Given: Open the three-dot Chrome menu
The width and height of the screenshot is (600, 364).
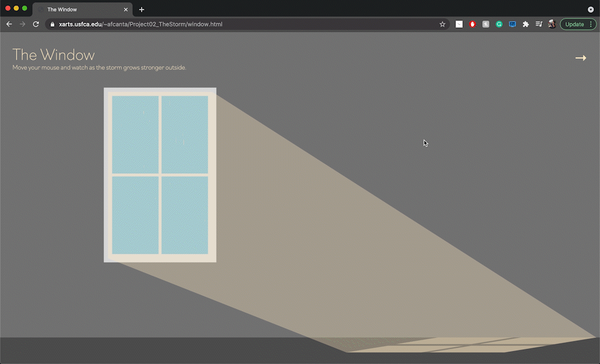Looking at the screenshot, I should (x=591, y=24).
